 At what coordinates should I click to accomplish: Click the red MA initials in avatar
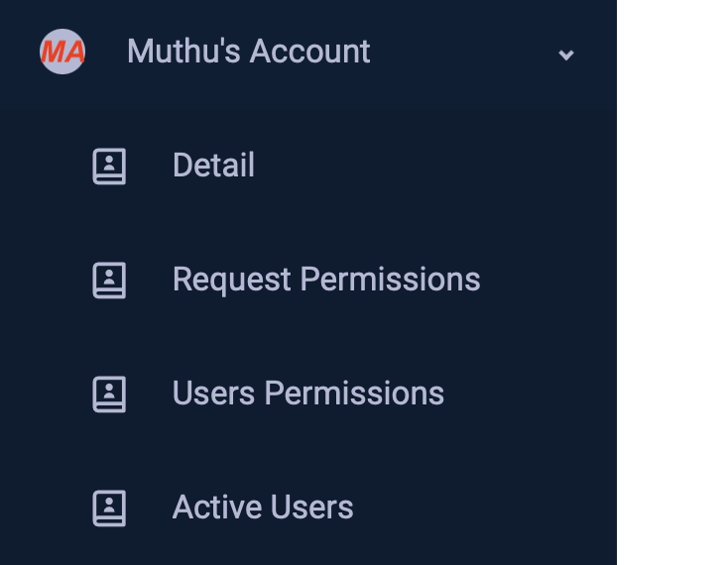(61, 52)
